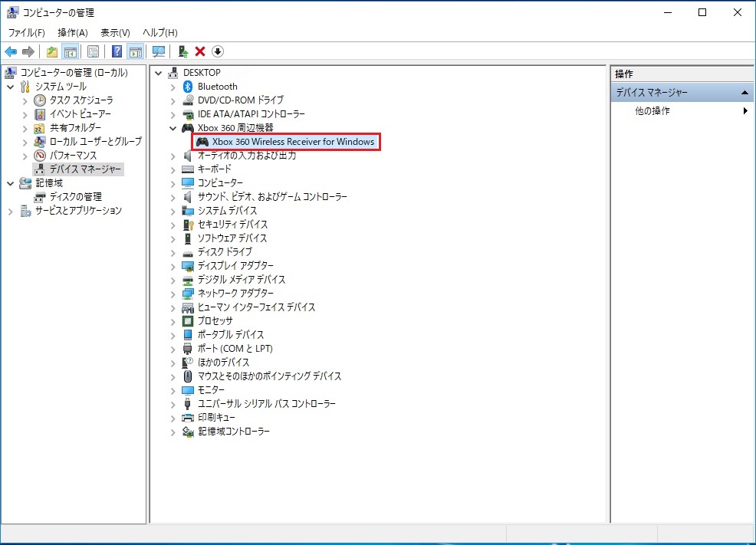Collapse the システム ツール node in left tree
Image resolution: width=756 pixels, height=545 pixels.
10,87
